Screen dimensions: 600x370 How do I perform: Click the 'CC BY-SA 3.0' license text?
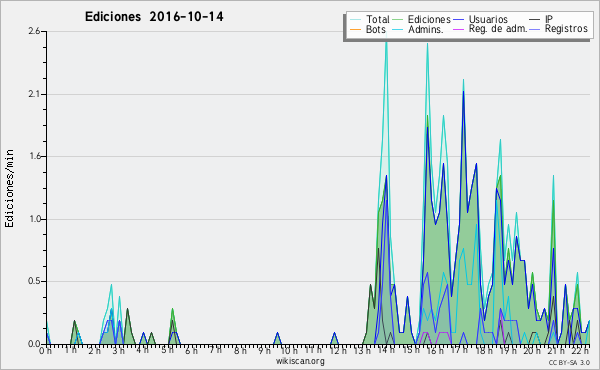[569, 362]
